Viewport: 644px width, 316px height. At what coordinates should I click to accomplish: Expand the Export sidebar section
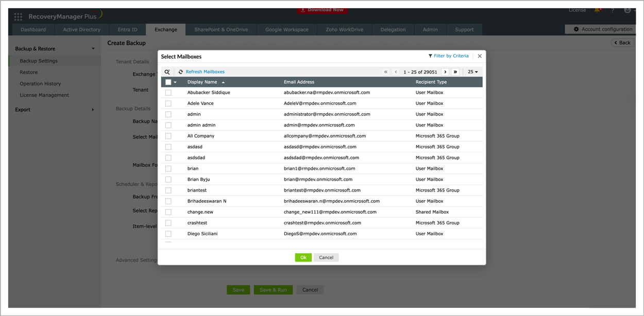point(93,110)
